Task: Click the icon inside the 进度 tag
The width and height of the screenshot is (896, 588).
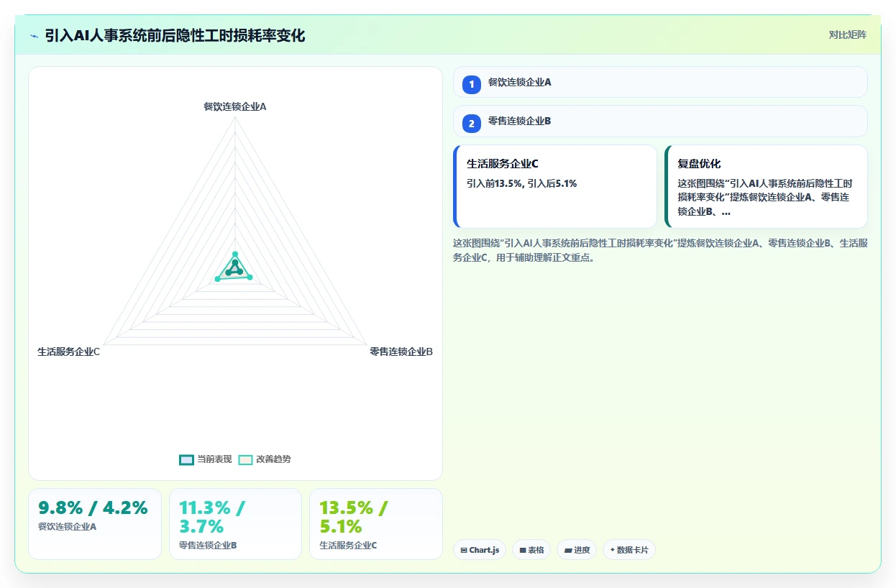Action: click(x=568, y=551)
